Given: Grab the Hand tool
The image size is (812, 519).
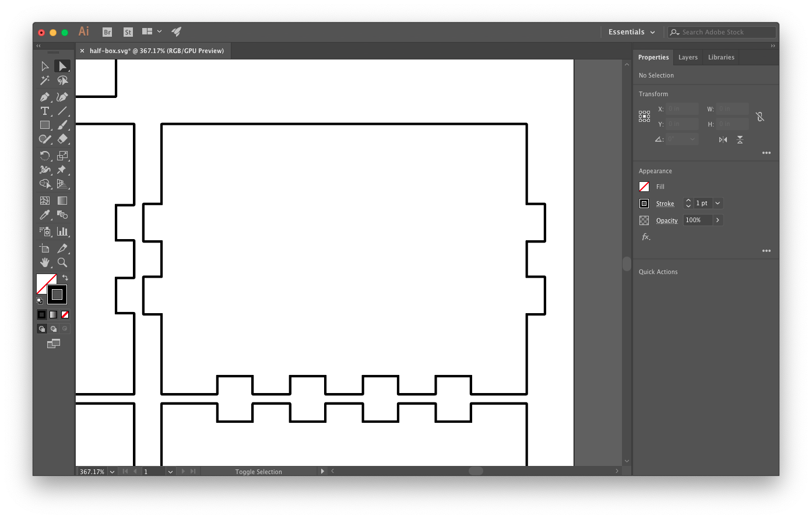Looking at the screenshot, I should pyautogui.click(x=45, y=262).
